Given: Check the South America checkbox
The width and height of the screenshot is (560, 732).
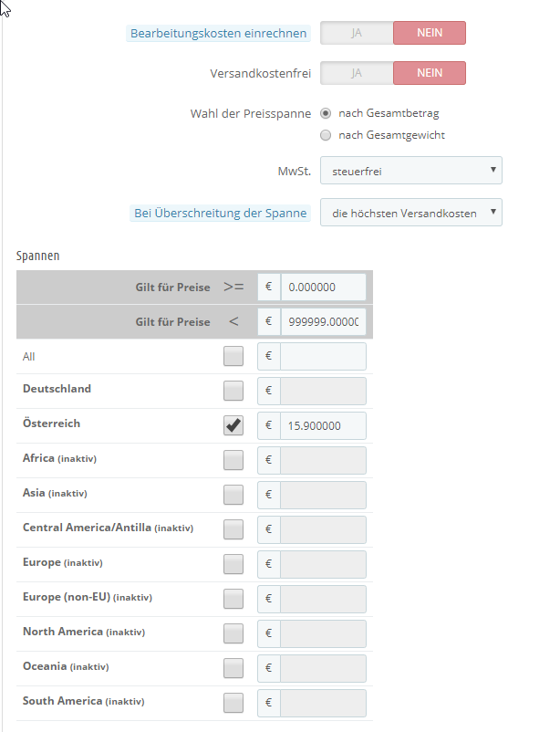Looking at the screenshot, I should [233, 703].
